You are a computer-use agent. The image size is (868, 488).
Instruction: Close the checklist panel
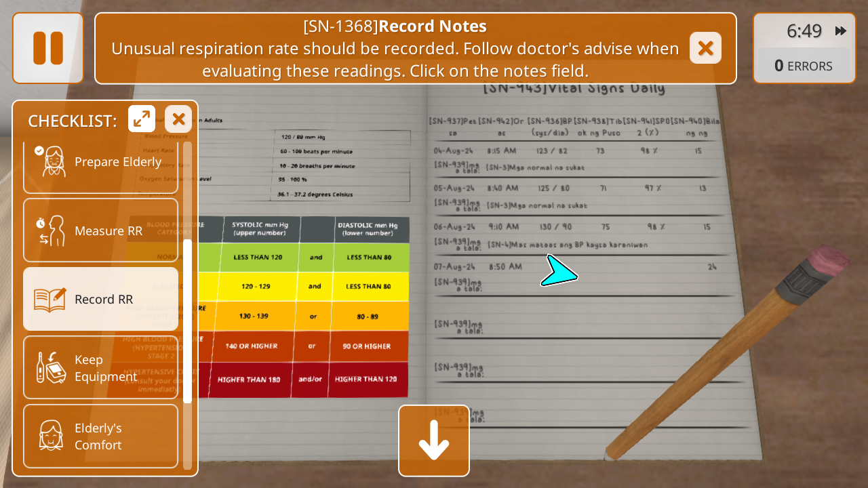(x=178, y=119)
